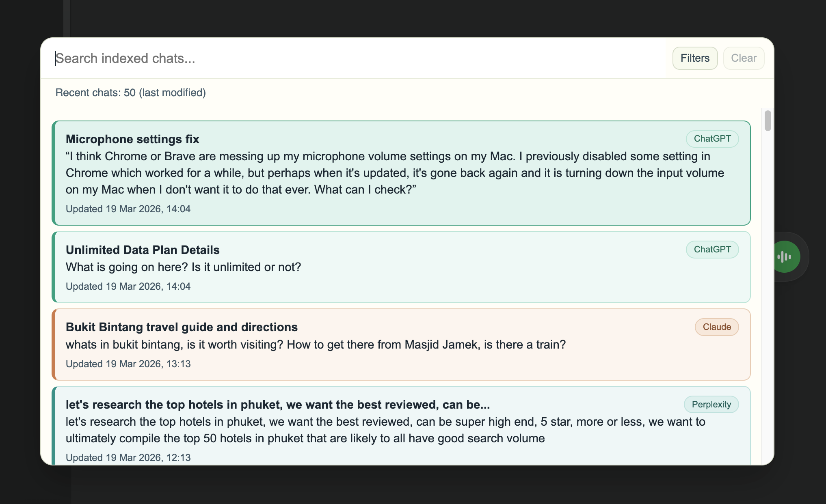Click the Claude badge on Bukit Bintang chat
Image resolution: width=826 pixels, height=504 pixels.
(717, 327)
